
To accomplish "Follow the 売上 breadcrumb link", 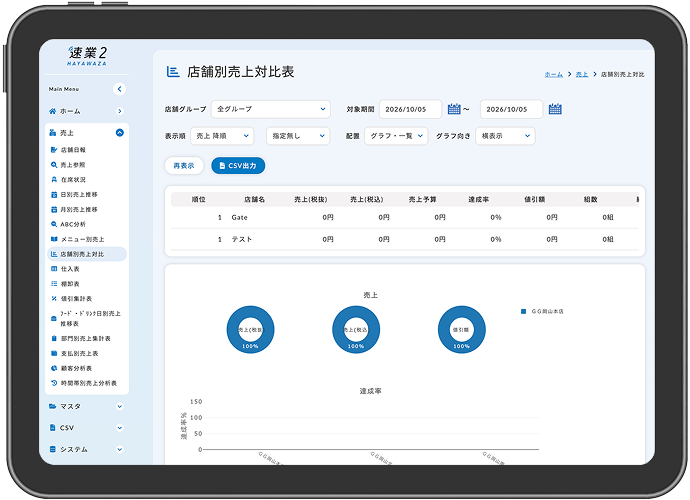I will [x=582, y=74].
